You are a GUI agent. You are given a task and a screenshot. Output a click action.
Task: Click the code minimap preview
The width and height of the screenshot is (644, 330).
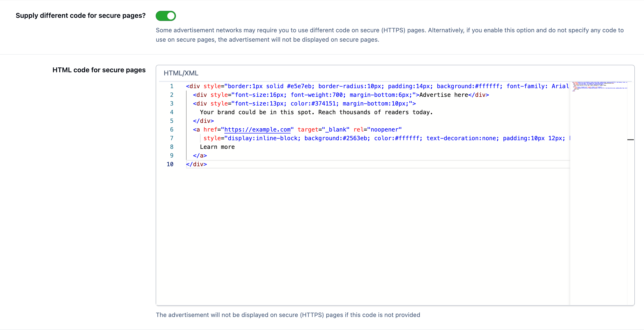click(x=599, y=86)
